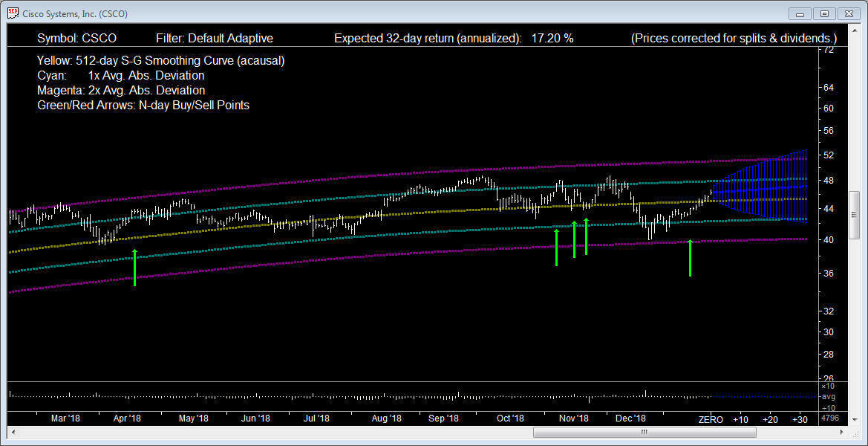
Task: Click the 60 price axis label
Action: pyautogui.click(x=829, y=108)
